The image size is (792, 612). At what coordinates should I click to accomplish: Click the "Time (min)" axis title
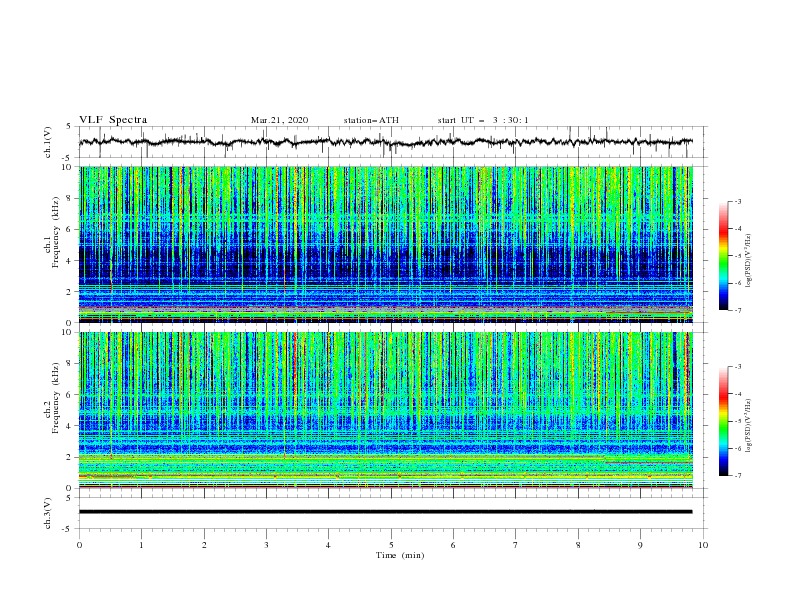[400, 555]
